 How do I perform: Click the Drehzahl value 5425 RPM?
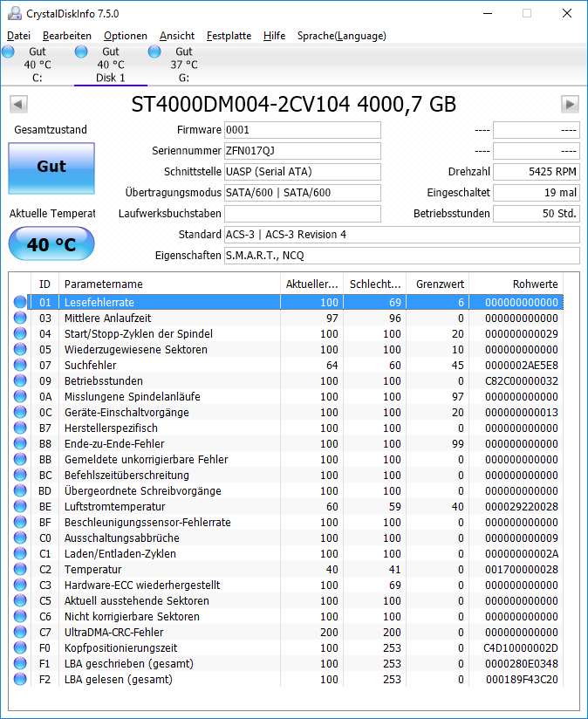coord(537,172)
